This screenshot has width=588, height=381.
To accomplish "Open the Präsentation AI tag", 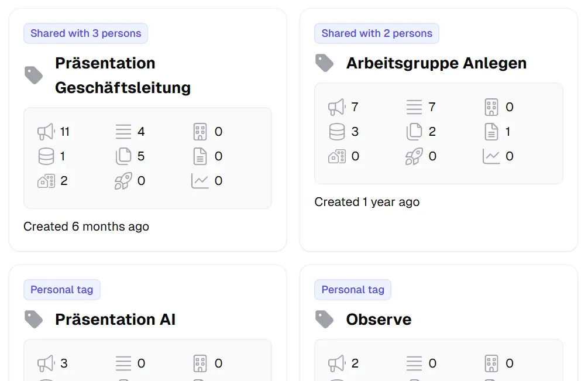I will [115, 320].
